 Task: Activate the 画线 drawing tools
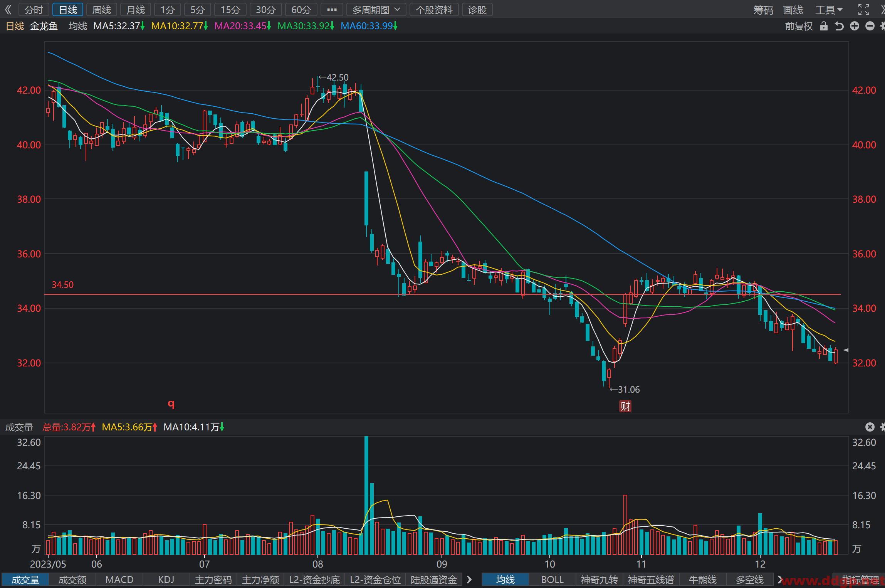tap(793, 10)
